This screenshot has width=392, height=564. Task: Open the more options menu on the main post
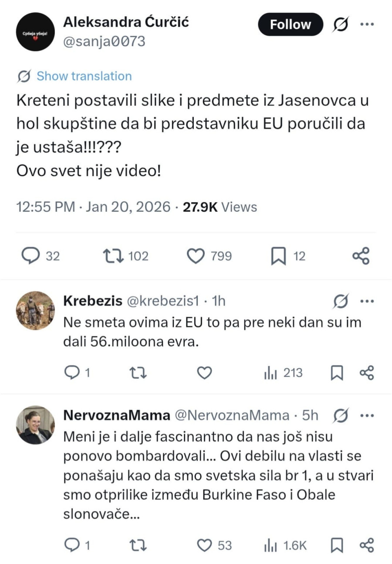click(368, 24)
